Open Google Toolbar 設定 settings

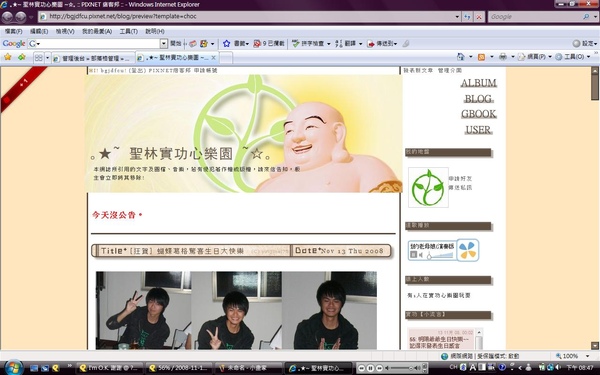[x=584, y=44]
